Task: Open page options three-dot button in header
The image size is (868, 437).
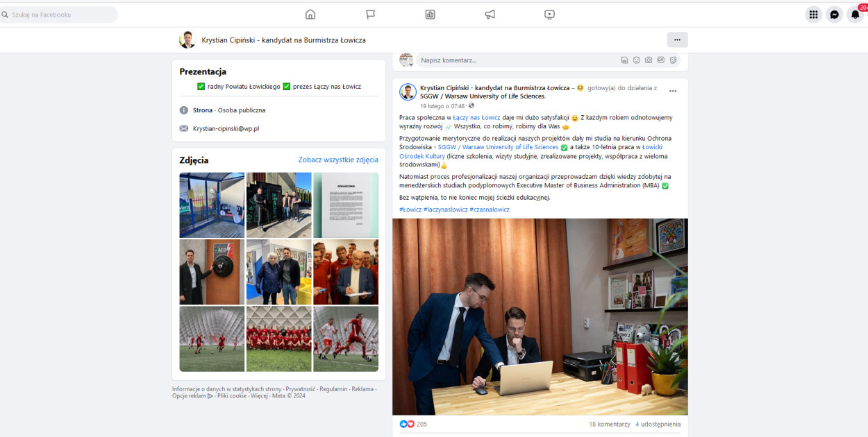Action: tap(677, 40)
